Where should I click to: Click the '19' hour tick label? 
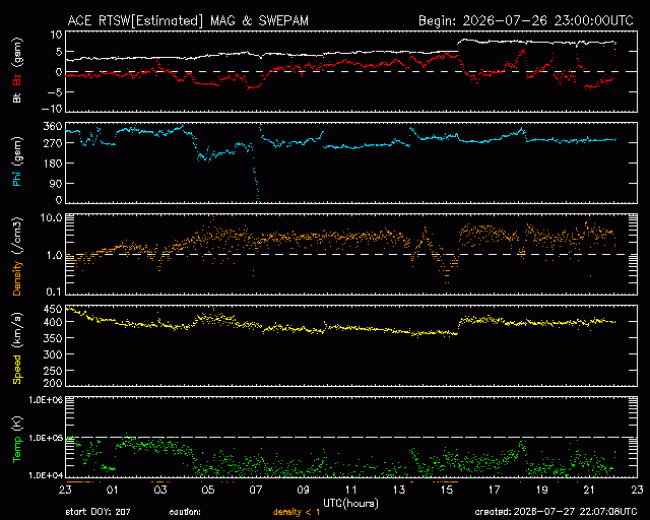point(542,490)
